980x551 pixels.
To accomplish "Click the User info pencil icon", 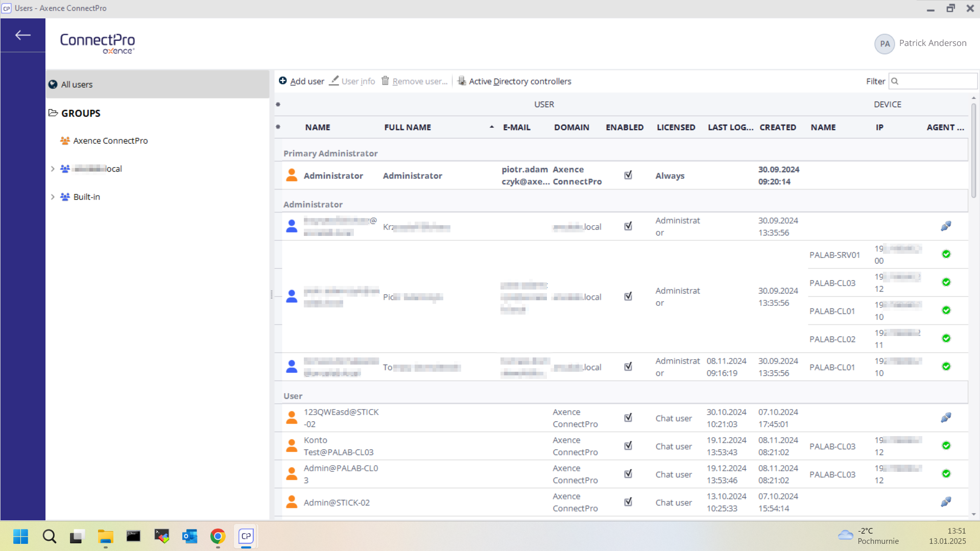I will tap(334, 81).
